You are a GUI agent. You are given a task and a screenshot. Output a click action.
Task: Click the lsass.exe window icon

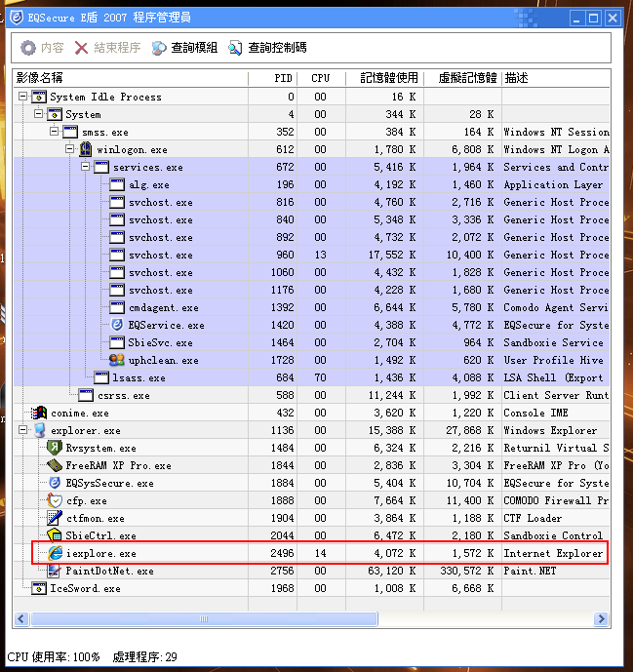tap(101, 377)
